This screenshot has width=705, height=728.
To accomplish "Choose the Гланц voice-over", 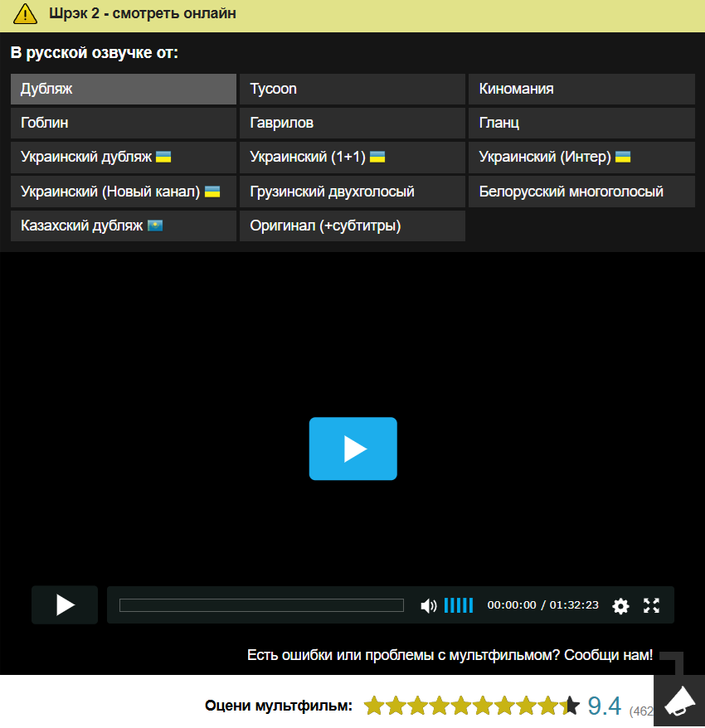I will click(581, 123).
